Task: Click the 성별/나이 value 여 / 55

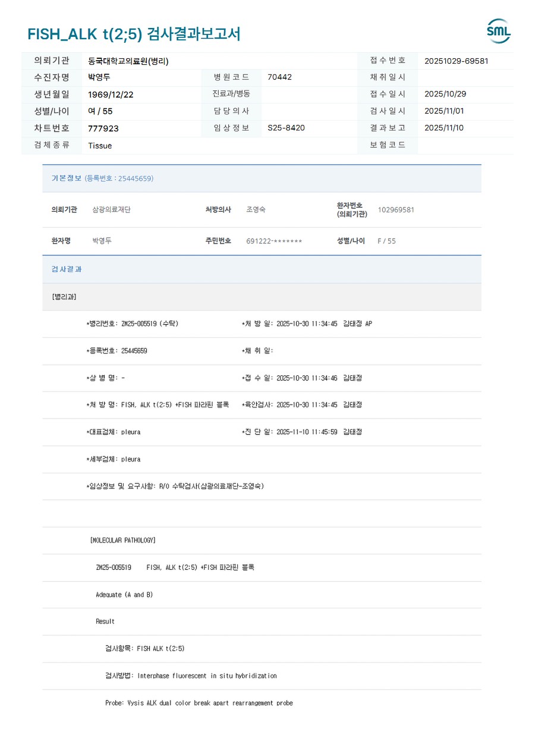Action: pos(100,111)
